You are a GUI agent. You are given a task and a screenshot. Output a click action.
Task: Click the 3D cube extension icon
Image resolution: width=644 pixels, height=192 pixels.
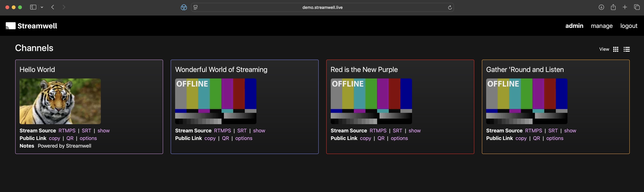[x=184, y=7]
